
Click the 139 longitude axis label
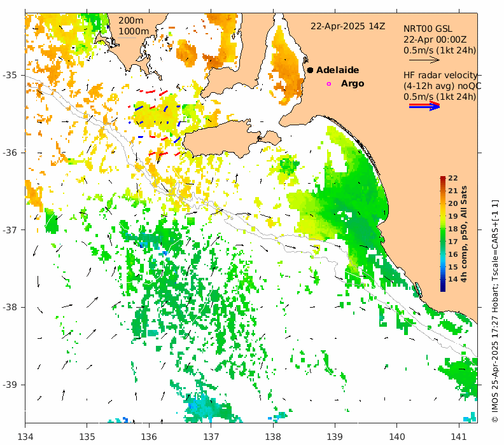click(x=335, y=437)
